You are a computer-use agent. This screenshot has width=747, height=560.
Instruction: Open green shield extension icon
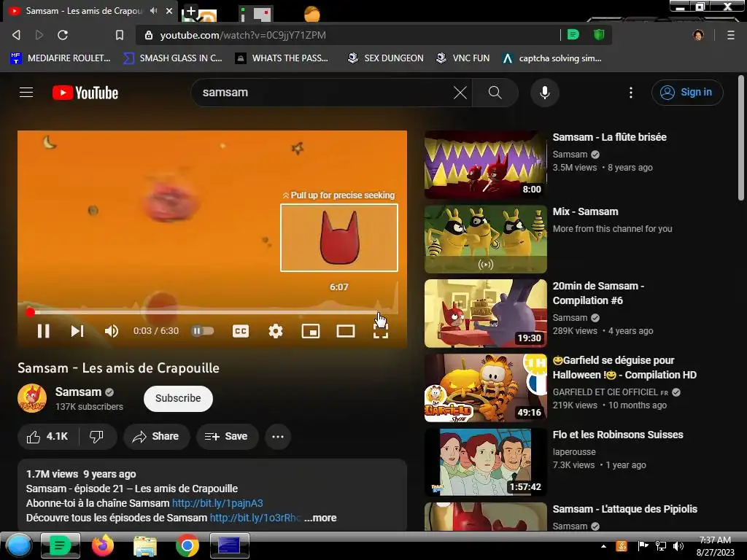click(599, 34)
